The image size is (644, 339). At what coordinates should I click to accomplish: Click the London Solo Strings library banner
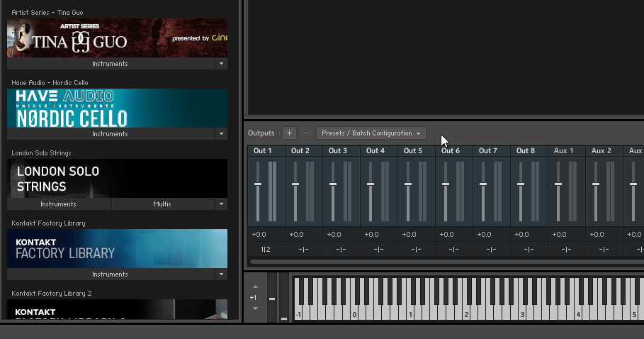pyautogui.click(x=117, y=178)
